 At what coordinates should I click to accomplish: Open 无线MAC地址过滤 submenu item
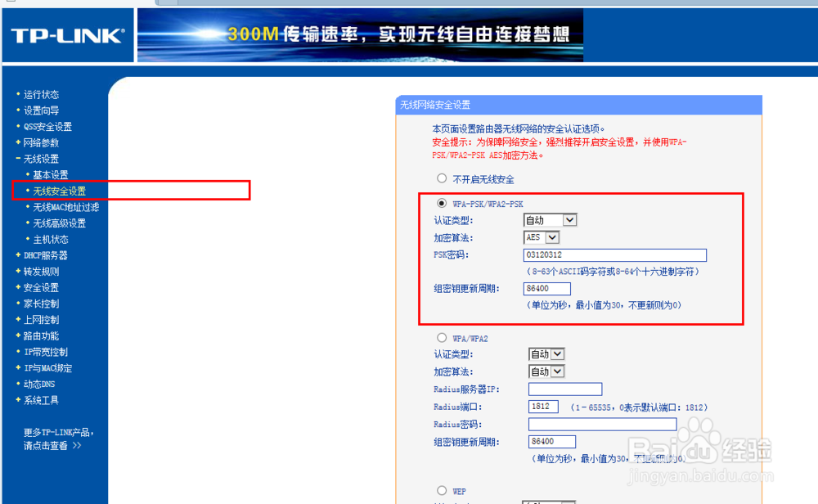(x=66, y=207)
